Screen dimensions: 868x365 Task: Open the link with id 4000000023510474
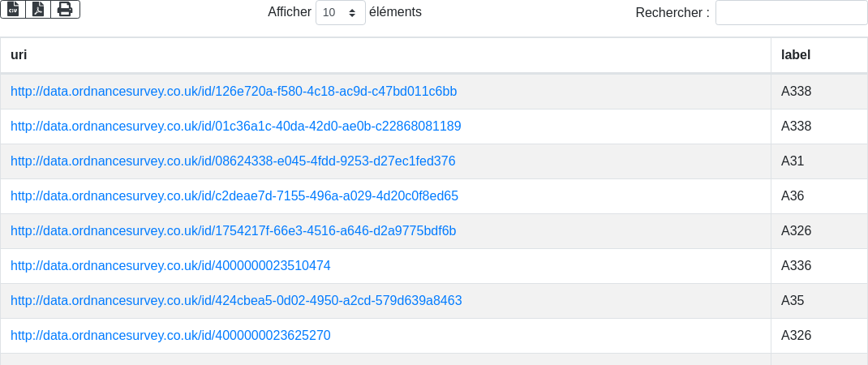[170, 266]
